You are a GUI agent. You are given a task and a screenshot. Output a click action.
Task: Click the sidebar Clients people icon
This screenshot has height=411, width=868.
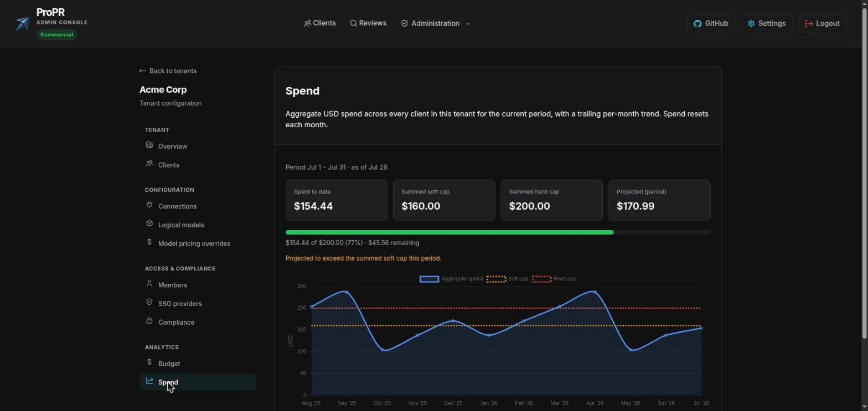point(149,163)
